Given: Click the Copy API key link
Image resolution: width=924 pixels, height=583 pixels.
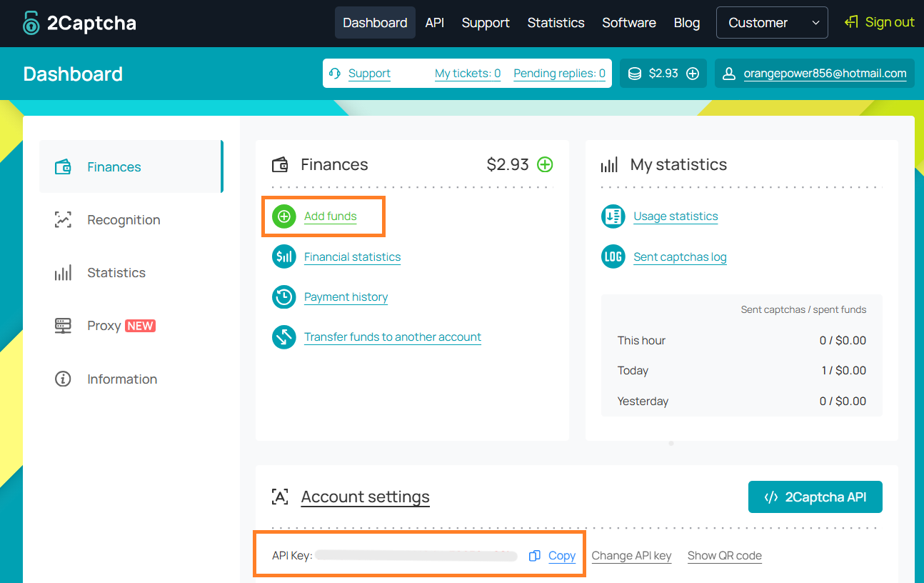Looking at the screenshot, I should click(x=562, y=556).
